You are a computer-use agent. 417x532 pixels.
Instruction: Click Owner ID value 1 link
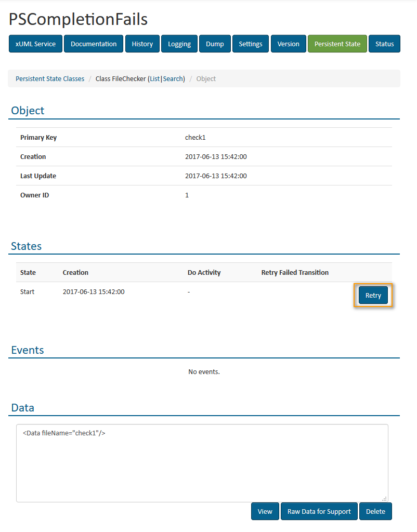(187, 195)
